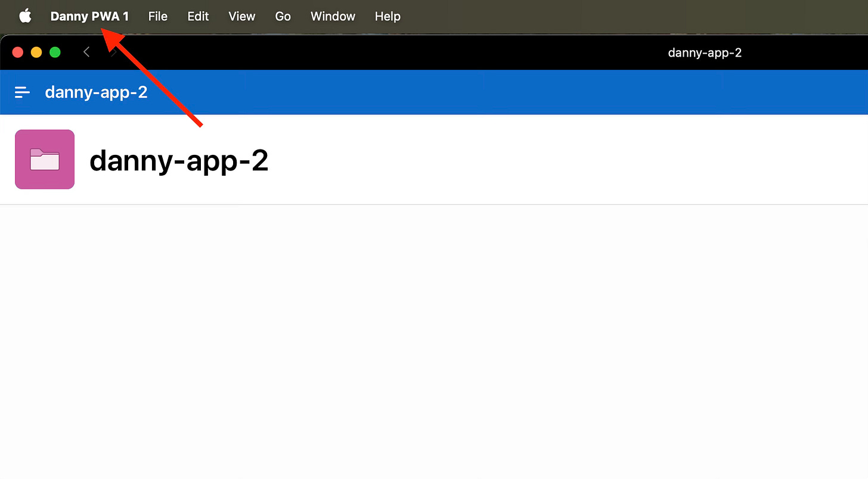Screen dimensions: 868x479
Task: Close the window with the red button
Action: [x=18, y=52]
